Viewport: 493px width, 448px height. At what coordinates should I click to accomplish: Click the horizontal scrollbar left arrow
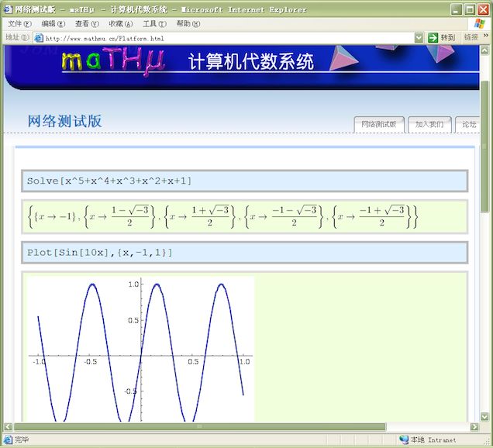coord(9,426)
